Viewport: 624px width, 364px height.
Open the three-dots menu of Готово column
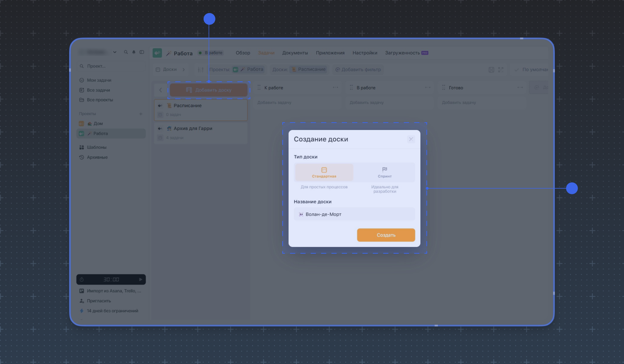520,88
